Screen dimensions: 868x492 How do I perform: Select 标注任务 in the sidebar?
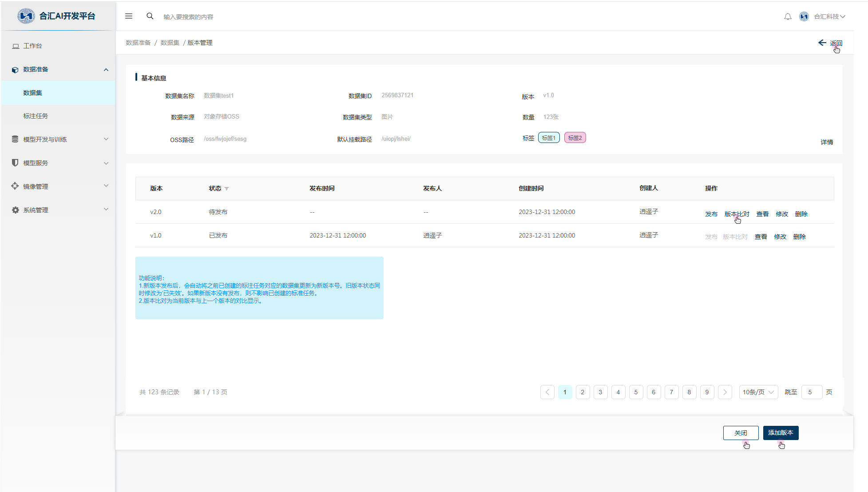(x=36, y=116)
